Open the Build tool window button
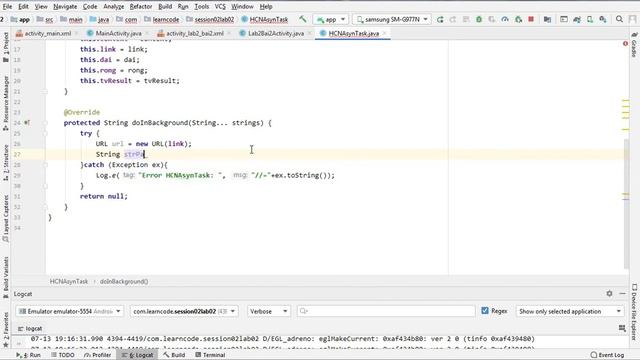 (x=174, y=355)
